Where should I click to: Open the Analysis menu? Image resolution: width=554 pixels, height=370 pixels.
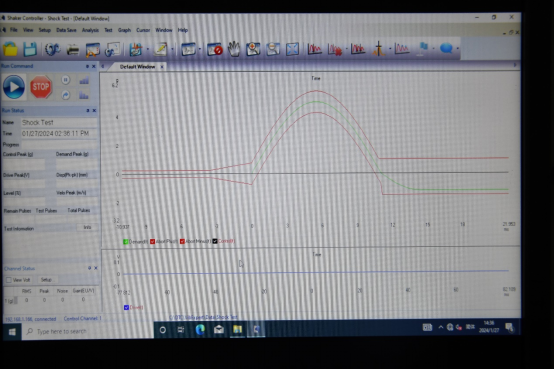90,30
